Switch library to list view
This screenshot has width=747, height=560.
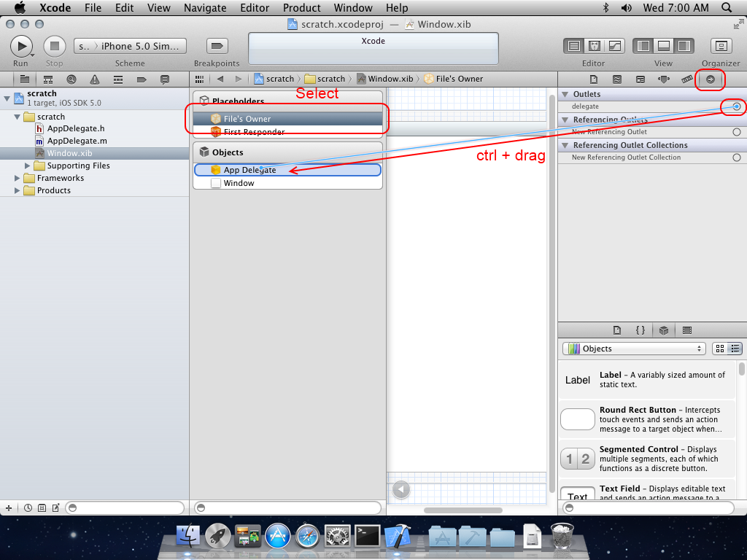coord(736,349)
